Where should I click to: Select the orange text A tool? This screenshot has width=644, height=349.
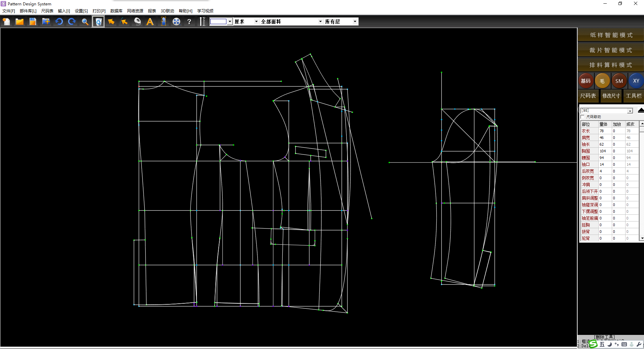pyautogui.click(x=150, y=22)
